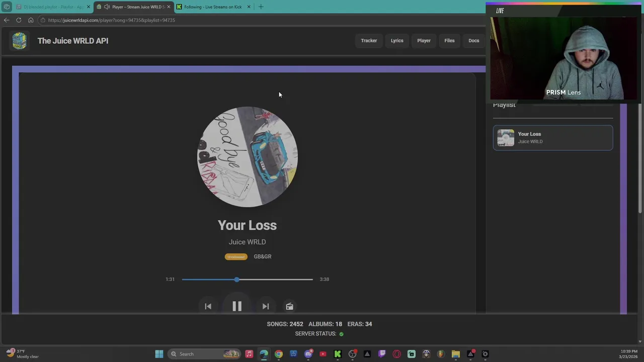Pause the currently playing song
Image resolution: width=644 pixels, height=362 pixels.
click(x=237, y=306)
